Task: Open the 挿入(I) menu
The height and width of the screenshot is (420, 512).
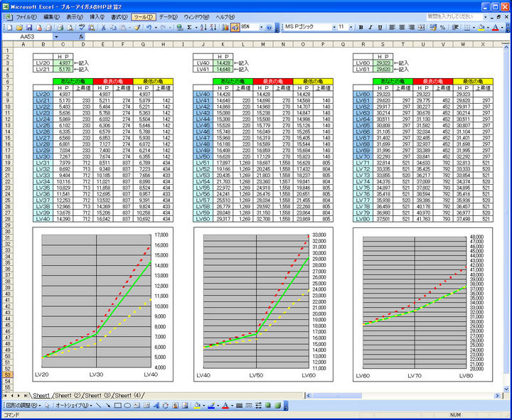Action: coord(97,17)
